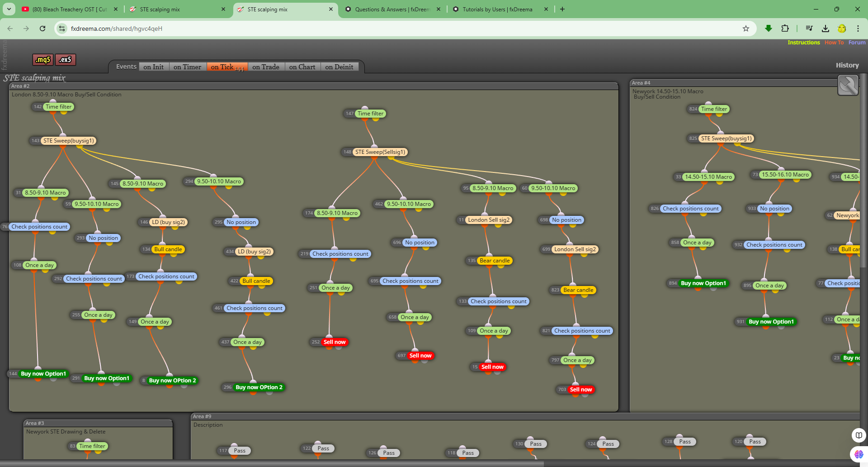Switch to Questions & Answers fxDreema tab
This screenshot has height=467, width=868.
coord(392,9)
